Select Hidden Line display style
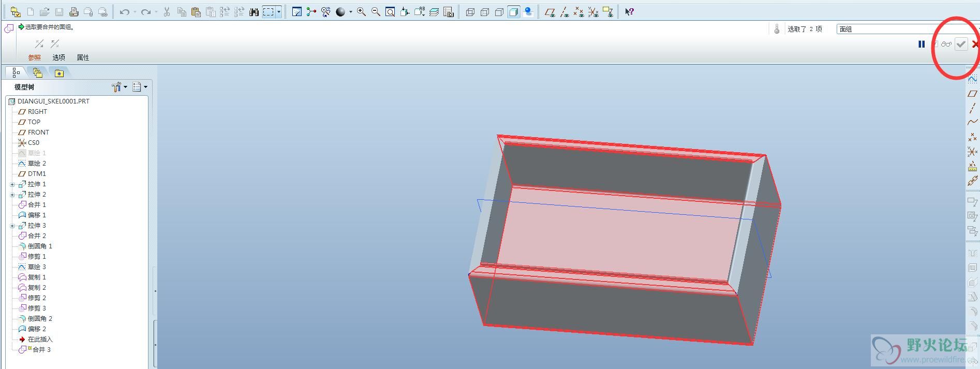 (484, 12)
